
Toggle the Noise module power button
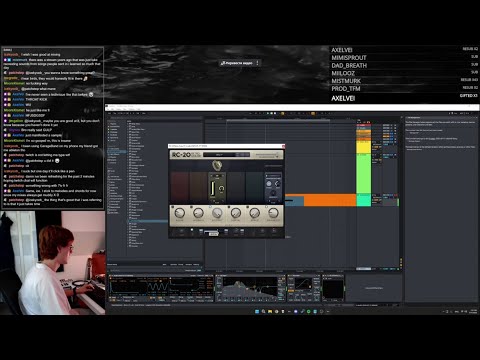click(172, 207)
